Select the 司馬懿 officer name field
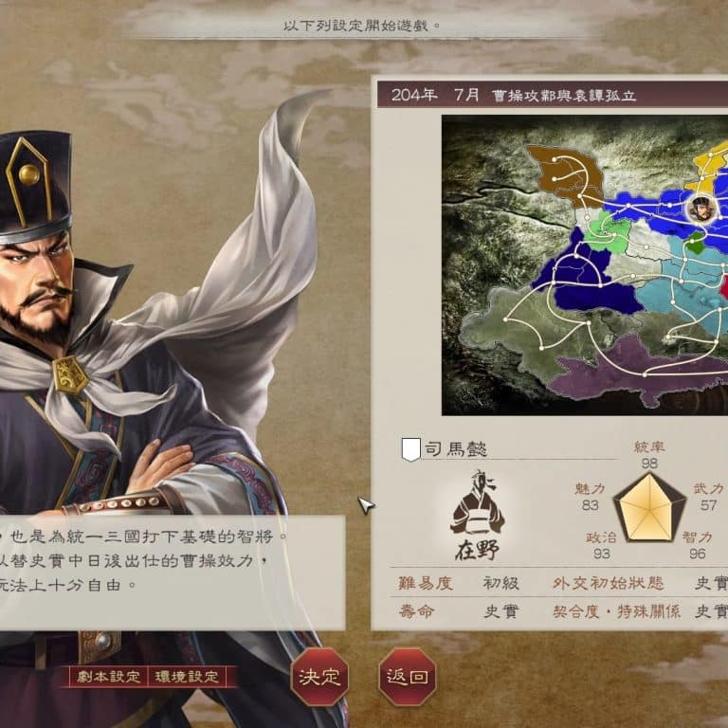The image size is (728, 728). coord(508,449)
